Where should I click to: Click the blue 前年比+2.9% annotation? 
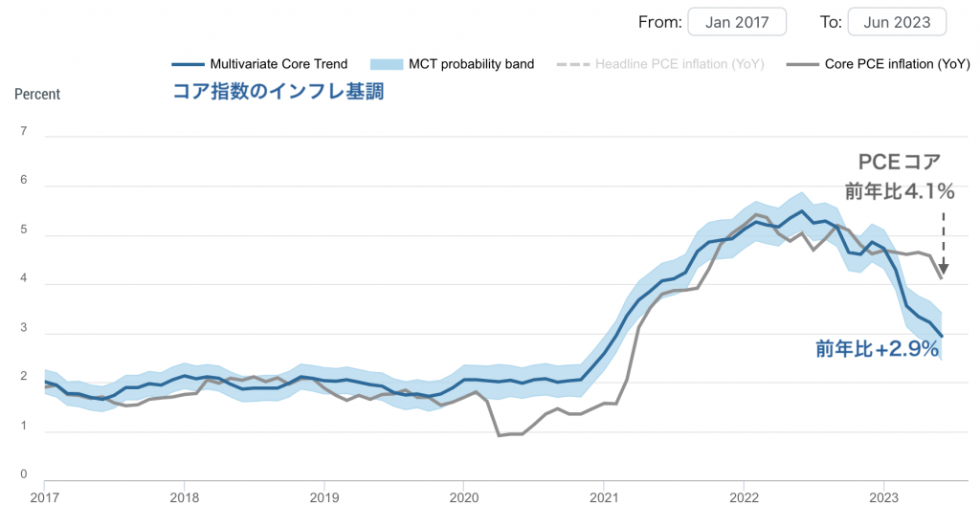click(878, 349)
